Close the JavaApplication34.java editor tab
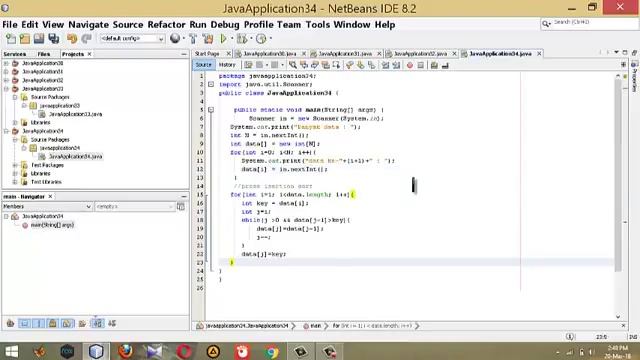Image resolution: width=640 pixels, height=360 pixels. coord(539,53)
